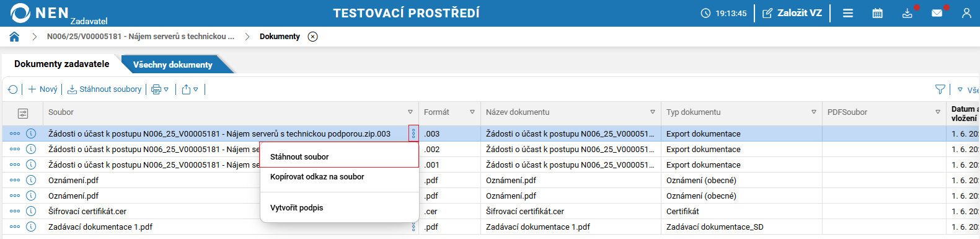Open PDFSoubor column filter dropdown
Image resolution: width=980 pixels, height=239 pixels.
938,112
